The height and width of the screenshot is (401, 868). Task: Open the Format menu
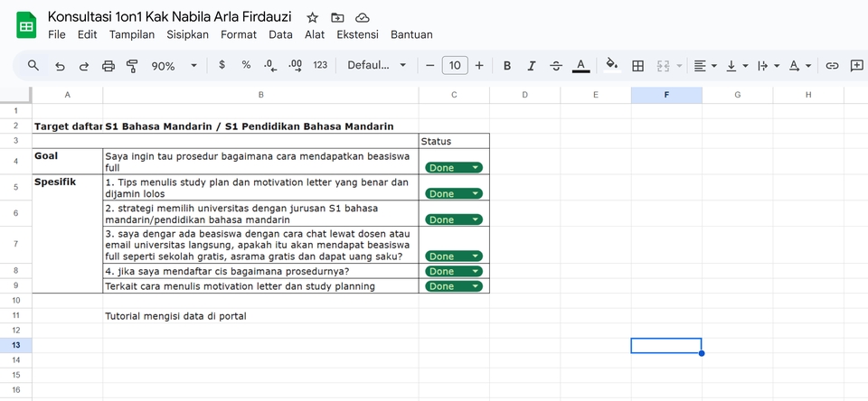[239, 34]
